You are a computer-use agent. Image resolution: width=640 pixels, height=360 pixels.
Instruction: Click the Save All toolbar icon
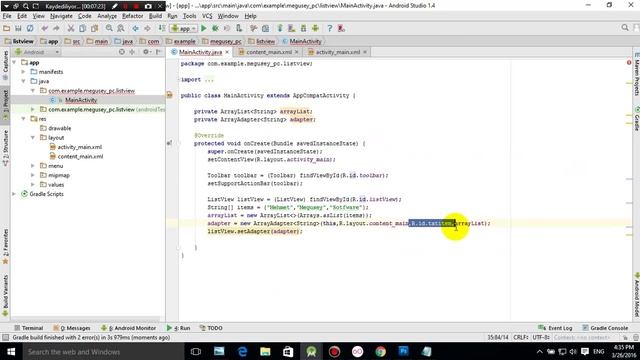point(18,28)
